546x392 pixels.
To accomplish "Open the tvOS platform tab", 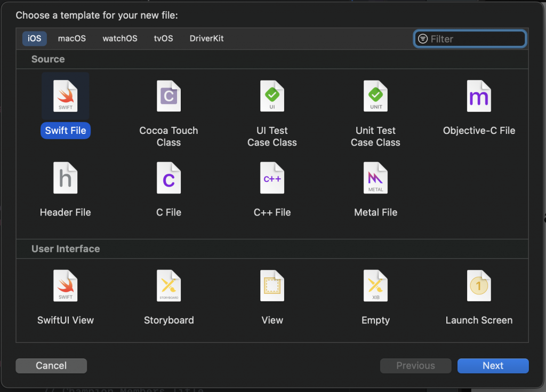I will (x=163, y=38).
